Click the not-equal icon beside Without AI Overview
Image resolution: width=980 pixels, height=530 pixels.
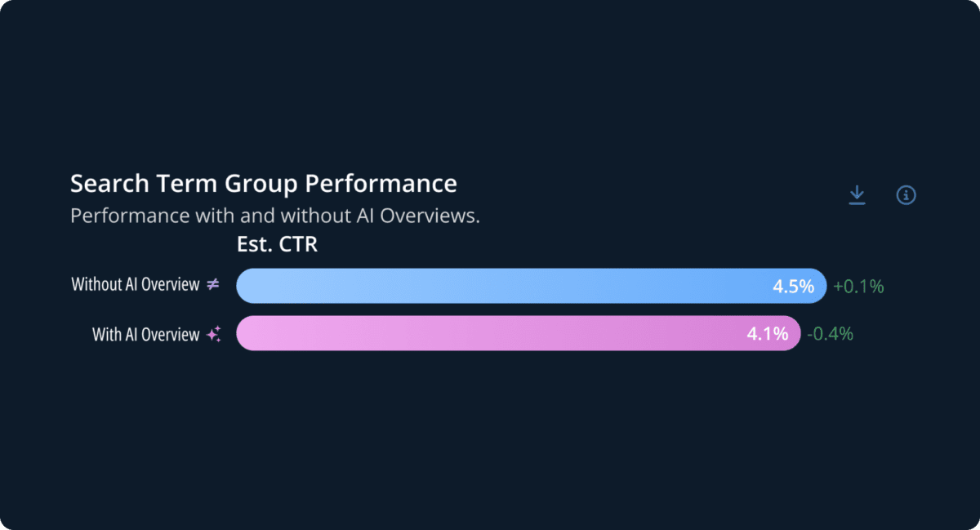(212, 285)
